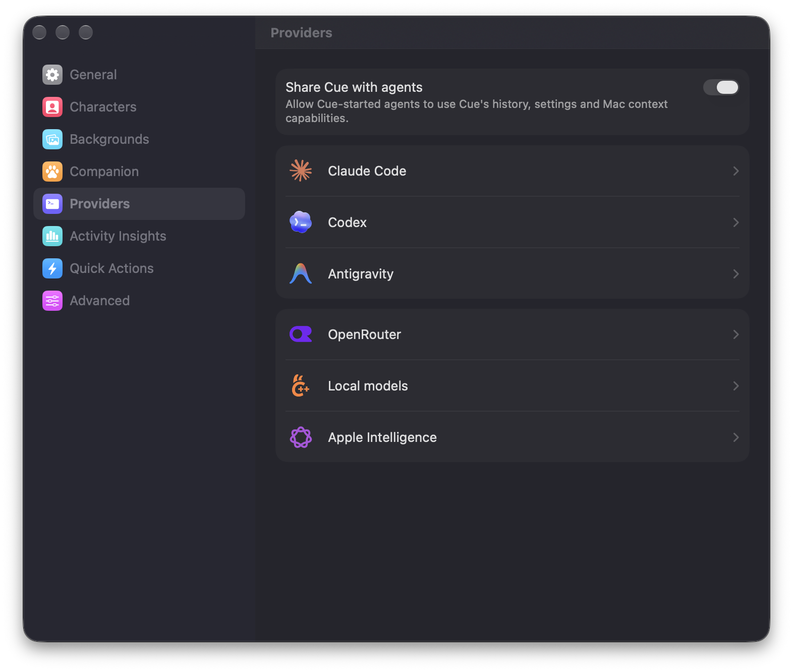The image size is (793, 672).
Task: Open the Local models provider label
Action: 368,386
